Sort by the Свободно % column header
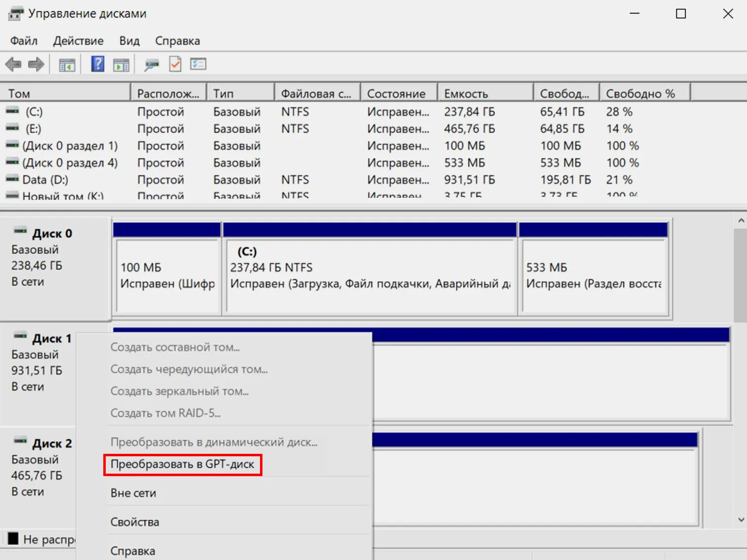This screenshot has height=560, width=747. tap(644, 93)
